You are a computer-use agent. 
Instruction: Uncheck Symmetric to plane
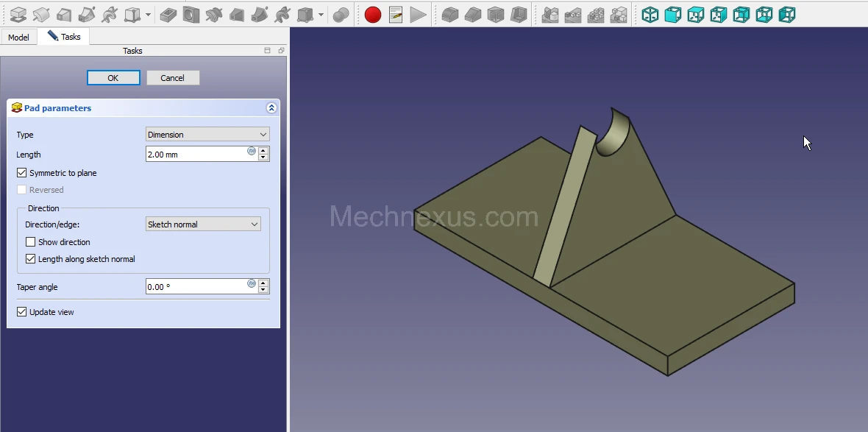[x=22, y=173]
